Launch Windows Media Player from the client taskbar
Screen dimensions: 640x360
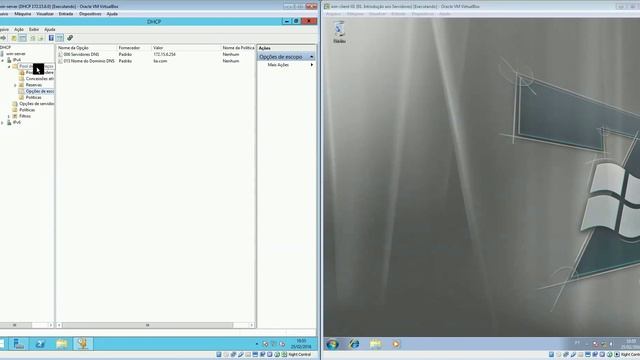(396, 344)
